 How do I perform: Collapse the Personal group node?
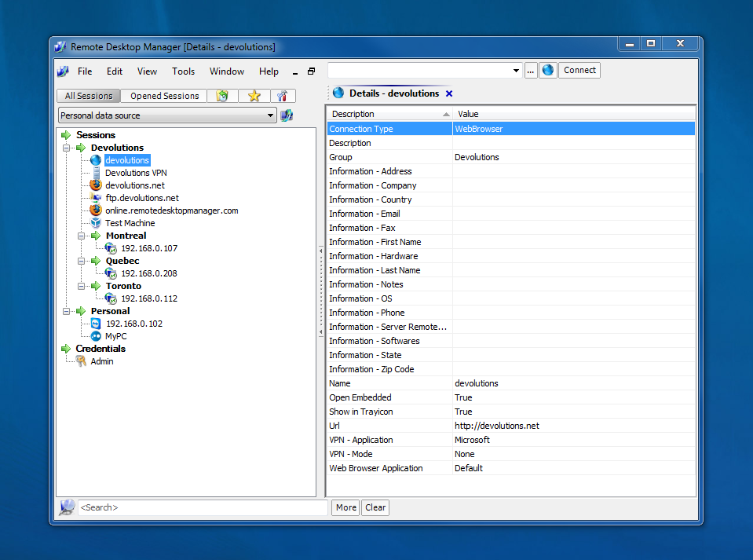click(67, 311)
